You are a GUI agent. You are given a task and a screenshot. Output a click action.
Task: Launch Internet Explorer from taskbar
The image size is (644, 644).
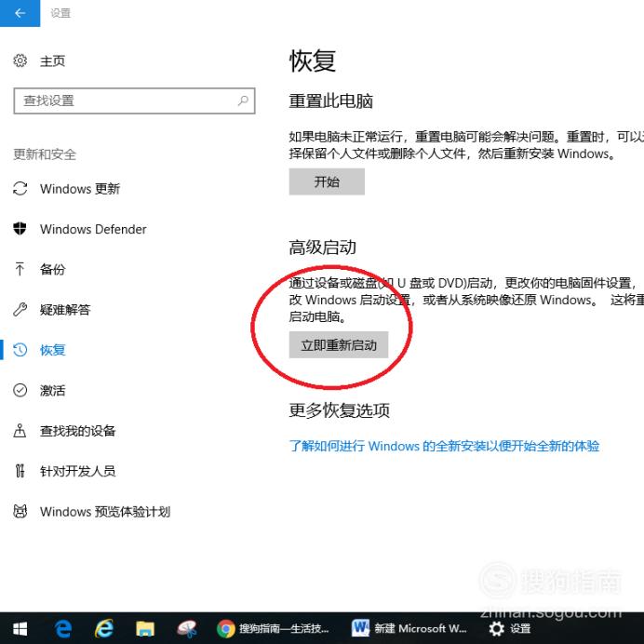pos(104,628)
